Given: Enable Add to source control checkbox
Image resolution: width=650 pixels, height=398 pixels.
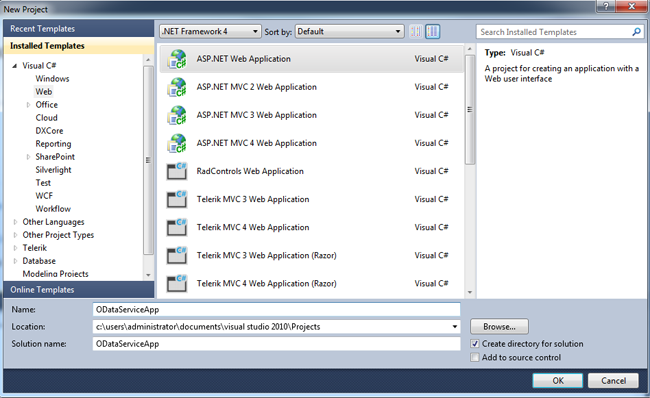Looking at the screenshot, I should coord(475,357).
